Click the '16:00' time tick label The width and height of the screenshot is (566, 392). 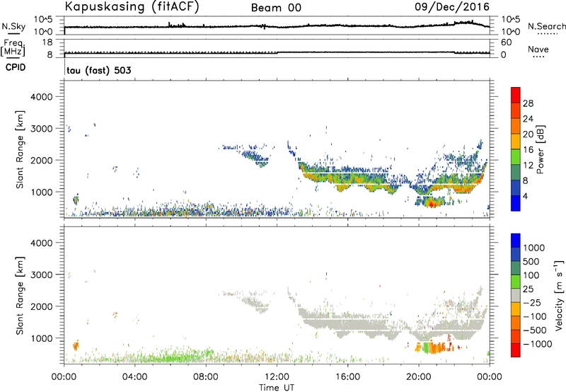coord(347,377)
